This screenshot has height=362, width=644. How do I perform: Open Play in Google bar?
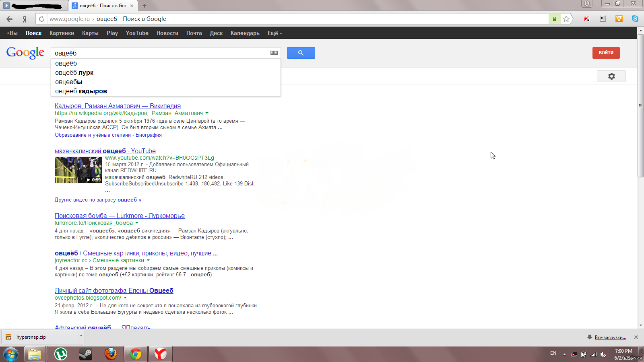(x=112, y=33)
